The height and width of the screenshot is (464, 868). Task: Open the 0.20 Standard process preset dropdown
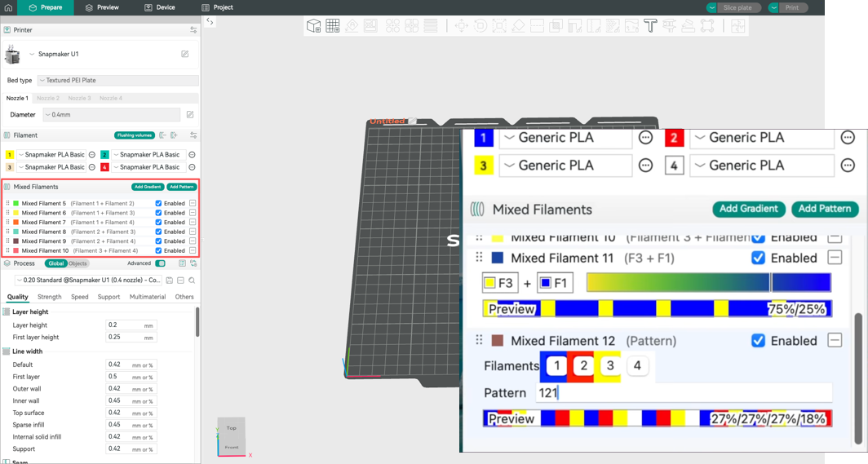[89, 281]
